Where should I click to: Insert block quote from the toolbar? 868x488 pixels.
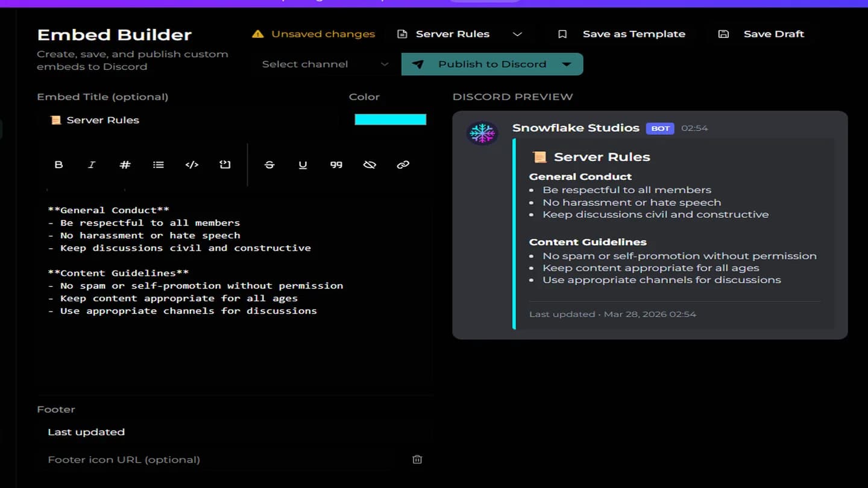[x=336, y=164]
